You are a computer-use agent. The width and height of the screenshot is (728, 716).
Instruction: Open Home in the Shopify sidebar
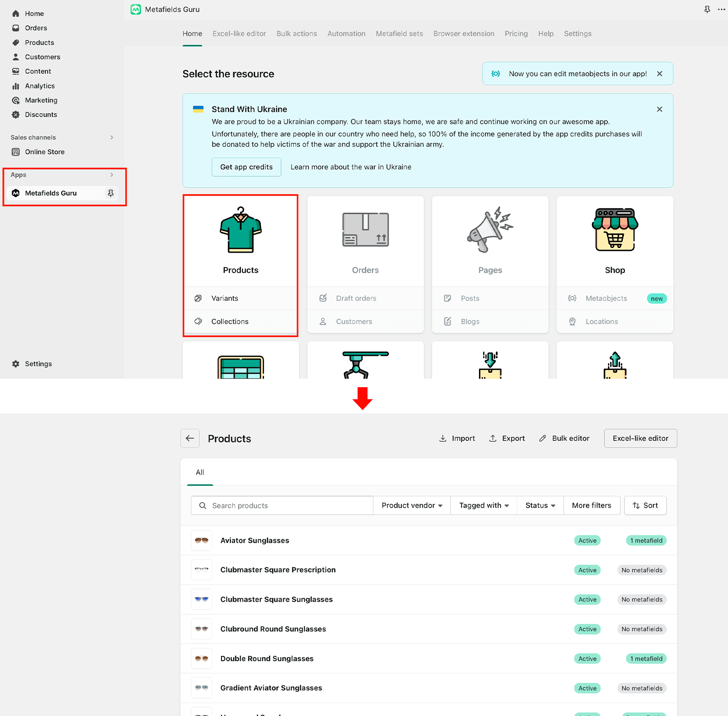pos(34,14)
